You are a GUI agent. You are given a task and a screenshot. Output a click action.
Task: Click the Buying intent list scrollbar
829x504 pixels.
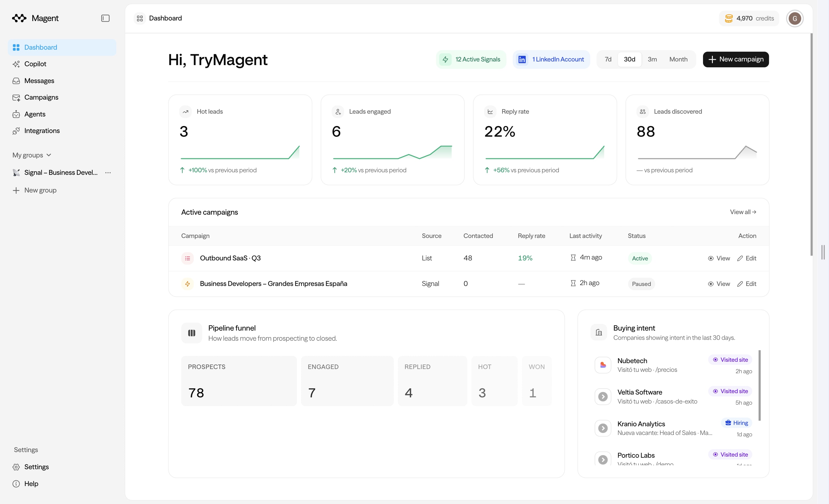point(759,385)
